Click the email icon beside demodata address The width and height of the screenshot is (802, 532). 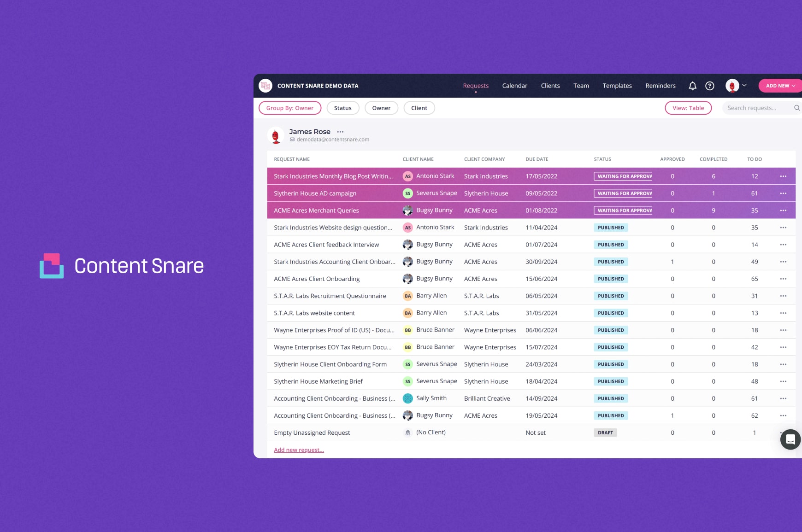pyautogui.click(x=292, y=140)
